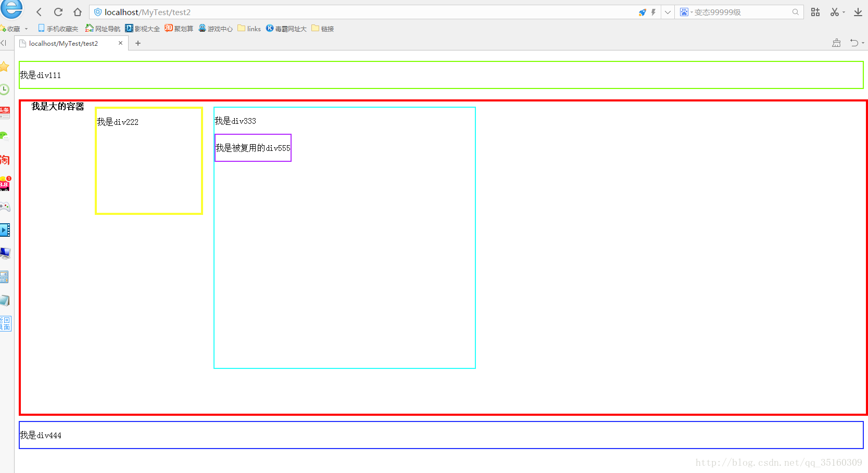The image size is (868, 473).
Task: Open the links bookmark folder
Action: 249,29
